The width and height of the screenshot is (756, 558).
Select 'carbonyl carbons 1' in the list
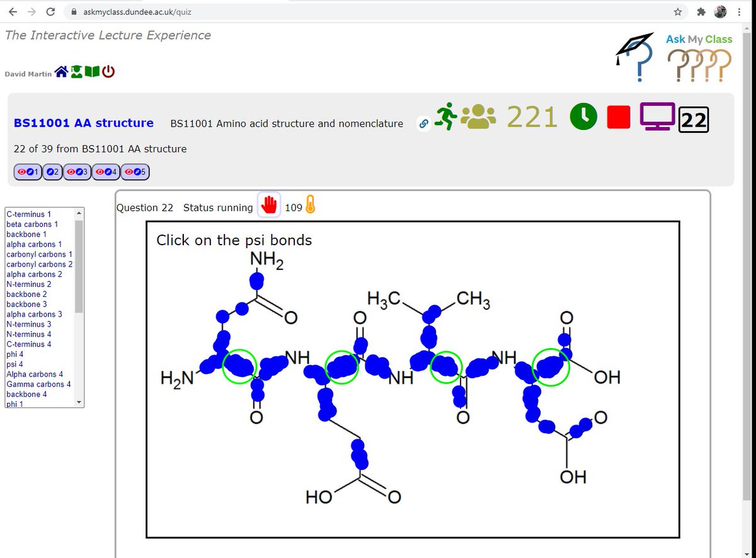pyautogui.click(x=40, y=255)
